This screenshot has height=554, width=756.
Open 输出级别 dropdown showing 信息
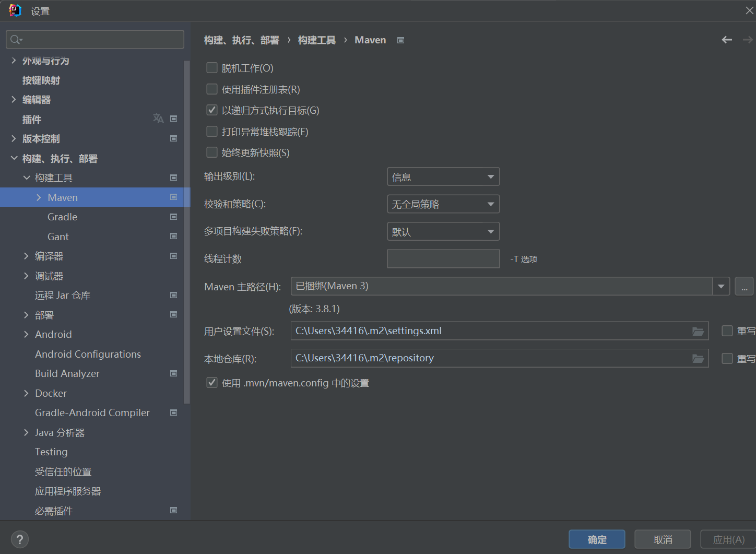point(443,176)
